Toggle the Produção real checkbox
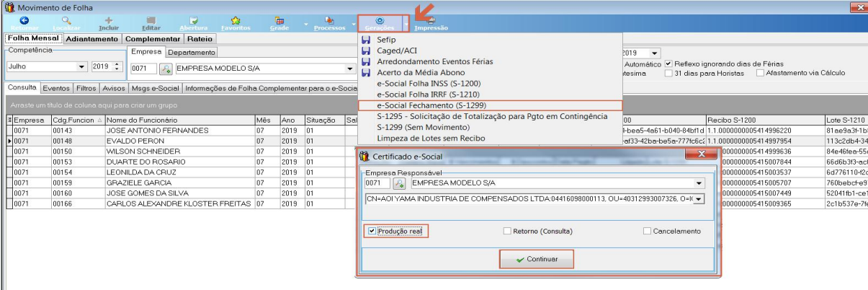The width and height of the screenshot is (868, 290). [x=372, y=231]
